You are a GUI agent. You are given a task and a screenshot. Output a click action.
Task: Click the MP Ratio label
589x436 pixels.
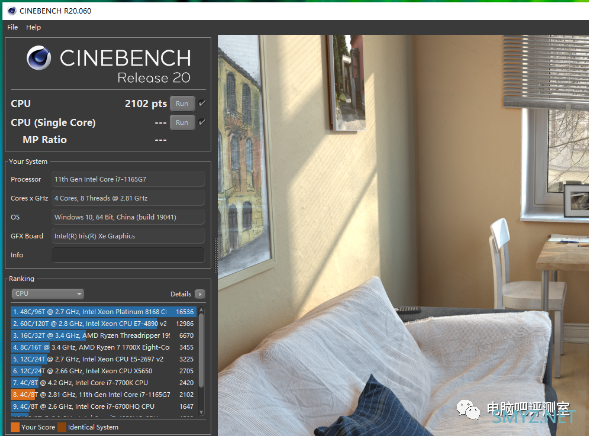(44, 140)
